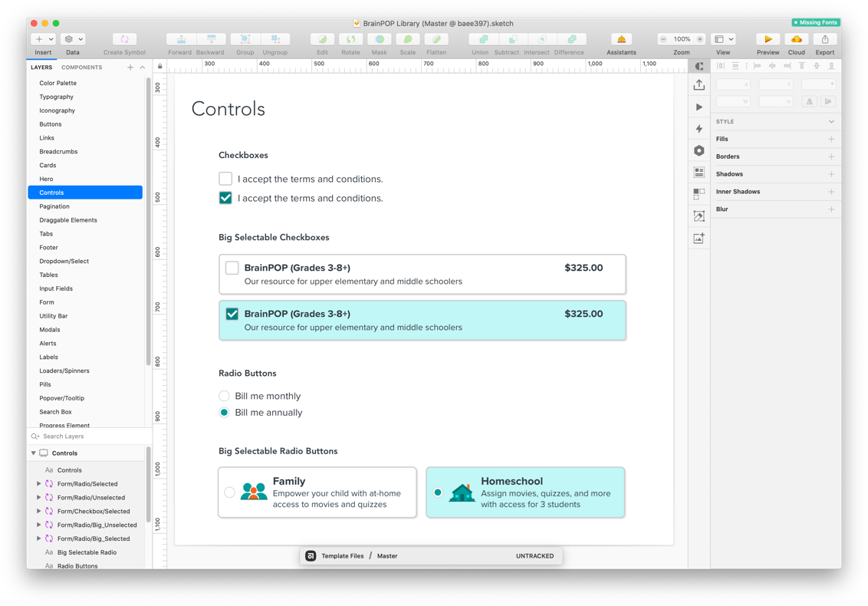868x606 pixels.
Task: Expand the Form/Checkbox/Selected symbol layer
Action: [39, 512]
